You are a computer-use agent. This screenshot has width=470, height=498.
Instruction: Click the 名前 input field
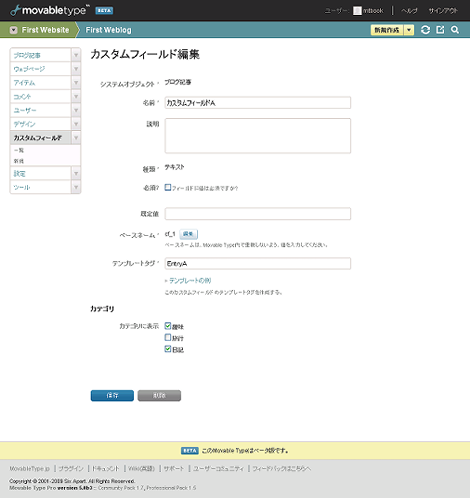coord(258,103)
